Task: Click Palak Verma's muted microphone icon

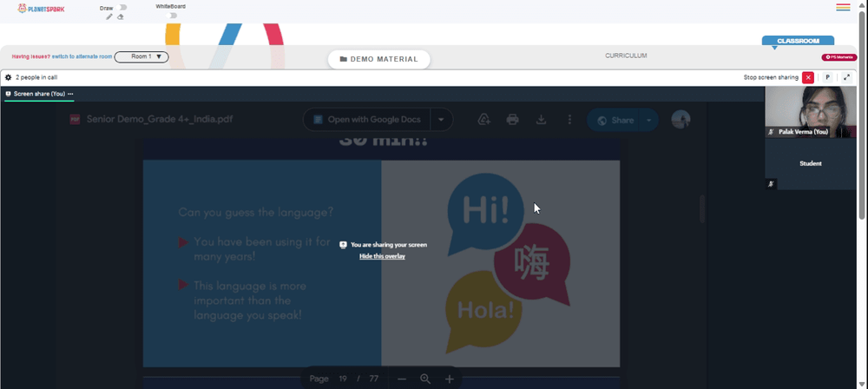Action: click(771, 133)
